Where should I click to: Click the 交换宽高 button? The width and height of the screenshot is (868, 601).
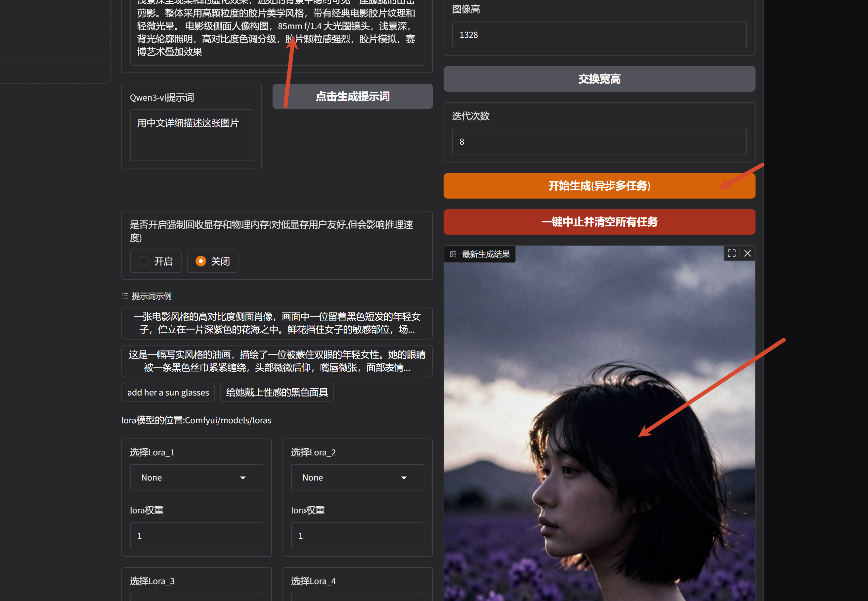tap(599, 79)
